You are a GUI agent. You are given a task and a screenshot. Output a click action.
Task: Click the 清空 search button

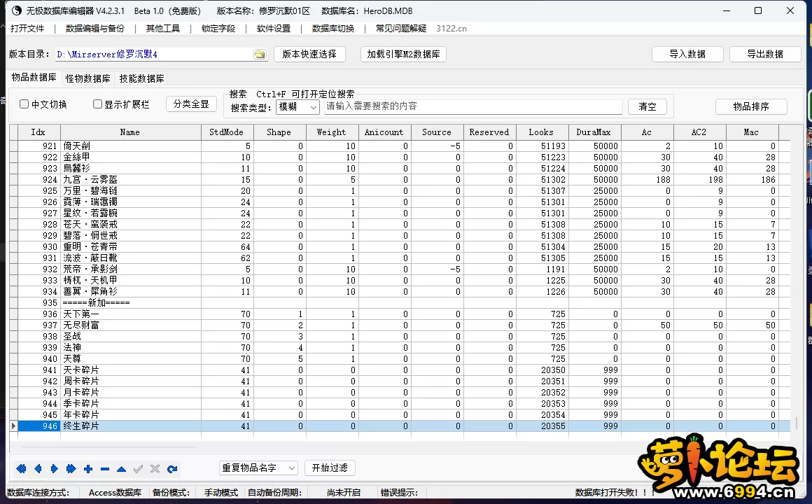point(647,106)
